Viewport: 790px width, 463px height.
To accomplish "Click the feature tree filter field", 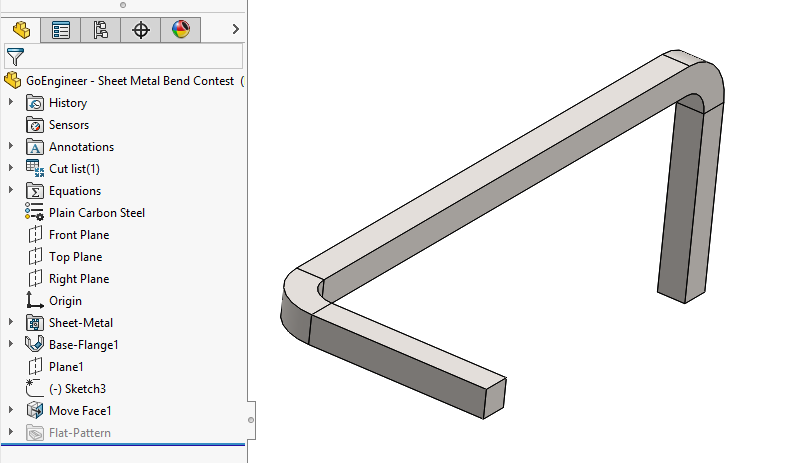I will click(123, 56).
